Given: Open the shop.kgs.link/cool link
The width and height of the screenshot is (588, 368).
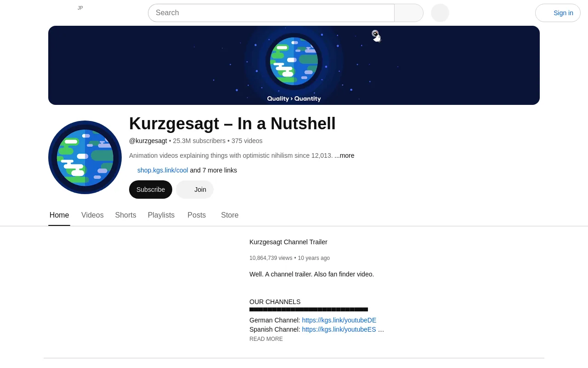Looking at the screenshot, I should pos(163,170).
